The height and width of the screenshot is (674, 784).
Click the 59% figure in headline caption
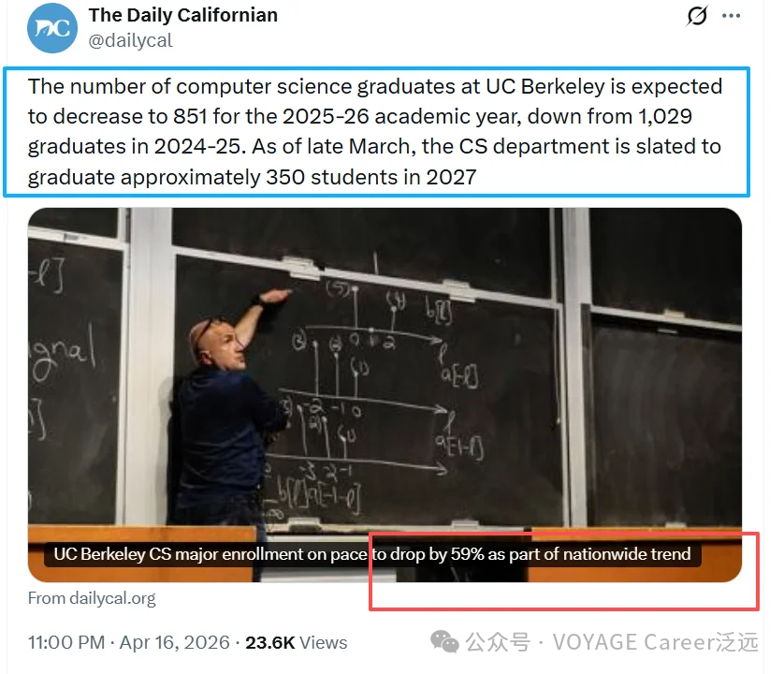tap(466, 554)
